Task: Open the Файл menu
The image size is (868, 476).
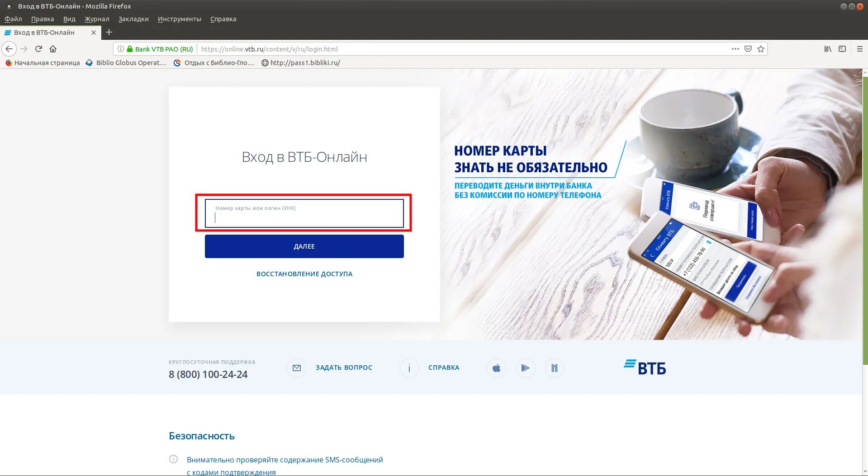Action: click(13, 19)
